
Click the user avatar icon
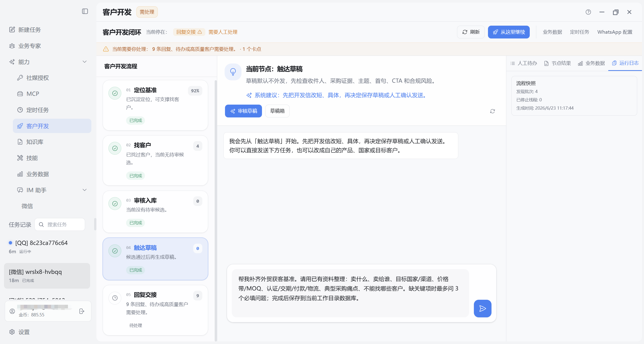12,311
